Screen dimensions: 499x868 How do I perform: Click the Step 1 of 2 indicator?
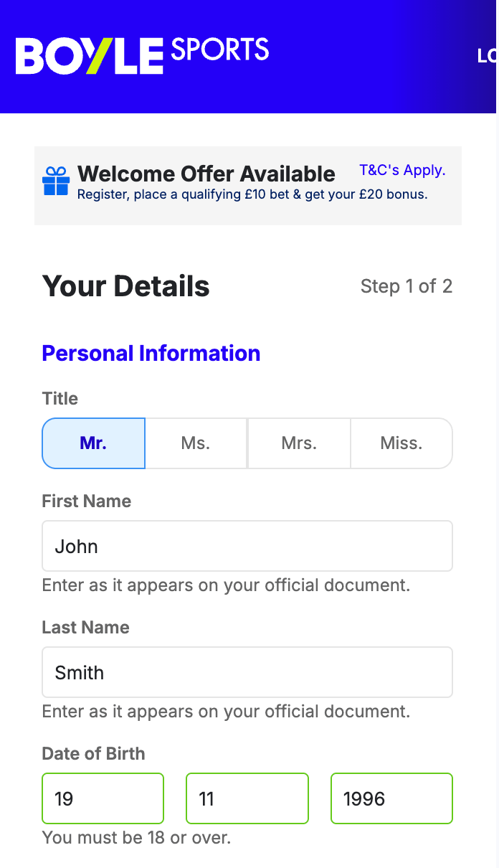tap(407, 286)
